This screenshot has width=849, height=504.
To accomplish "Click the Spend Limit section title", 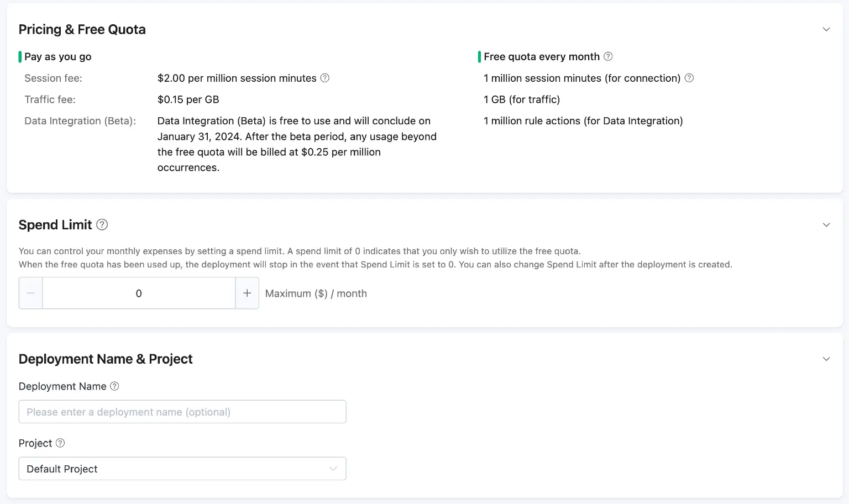I will 55,224.
